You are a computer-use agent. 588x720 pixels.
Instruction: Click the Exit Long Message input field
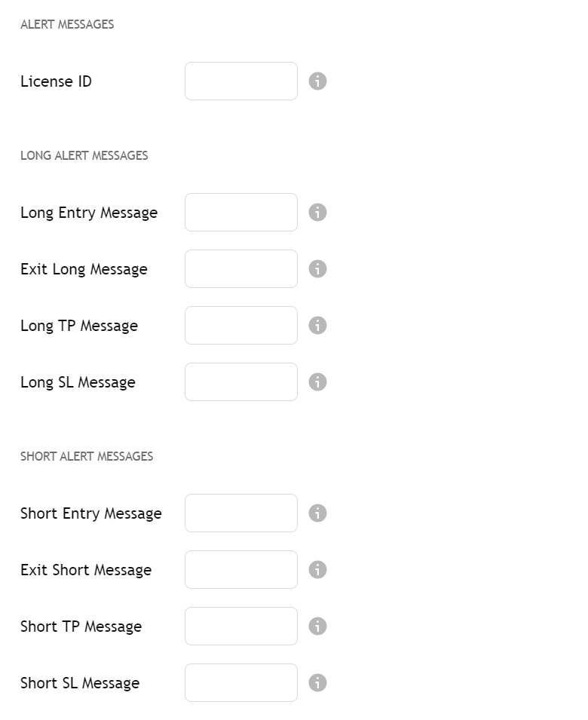[240, 268]
